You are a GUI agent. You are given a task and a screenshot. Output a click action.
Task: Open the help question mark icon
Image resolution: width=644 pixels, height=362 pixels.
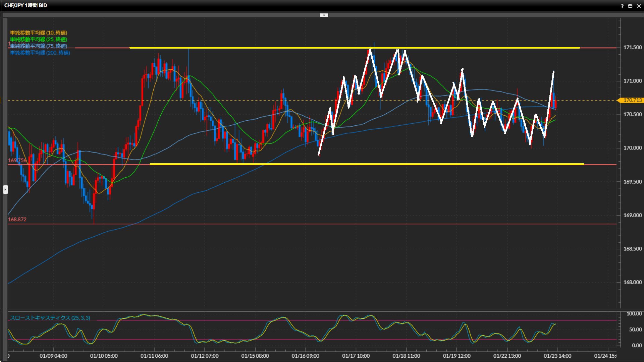(622, 6)
